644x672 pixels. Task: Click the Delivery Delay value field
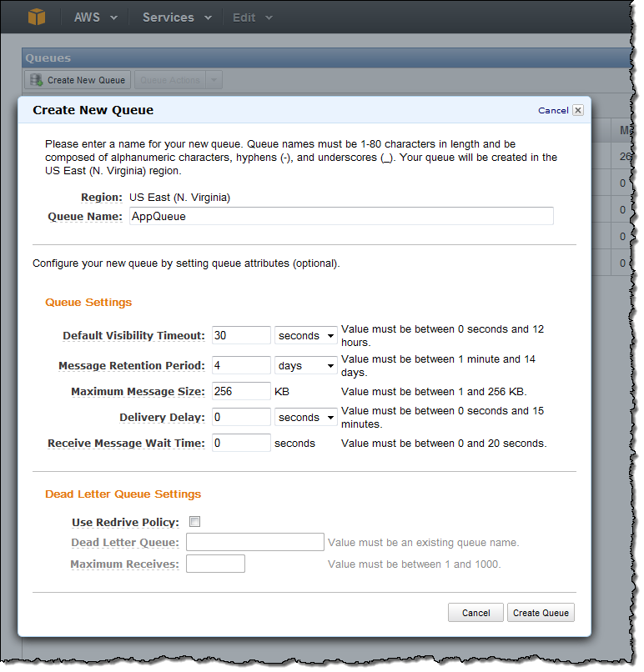tap(241, 417)
